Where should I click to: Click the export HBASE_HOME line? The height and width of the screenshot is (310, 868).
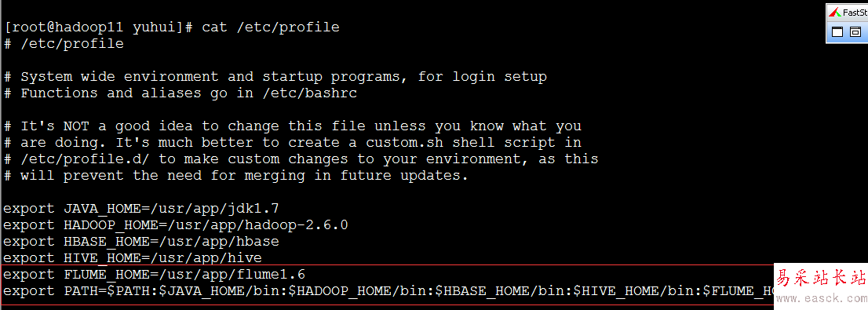pos(141,242)
